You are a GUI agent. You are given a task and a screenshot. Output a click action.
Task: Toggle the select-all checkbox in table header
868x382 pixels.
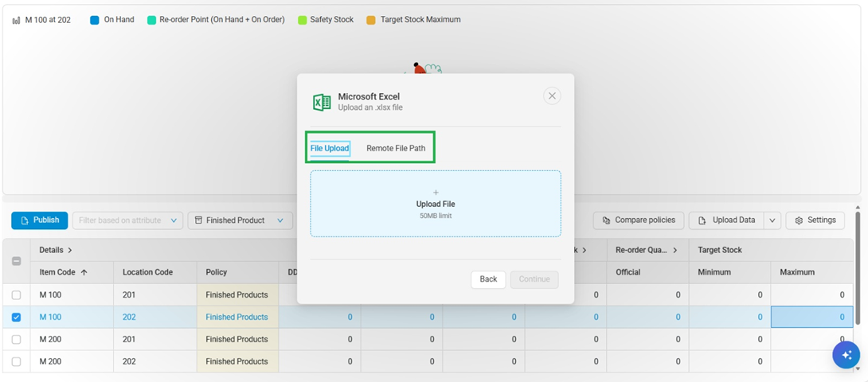tap(17, 261)
